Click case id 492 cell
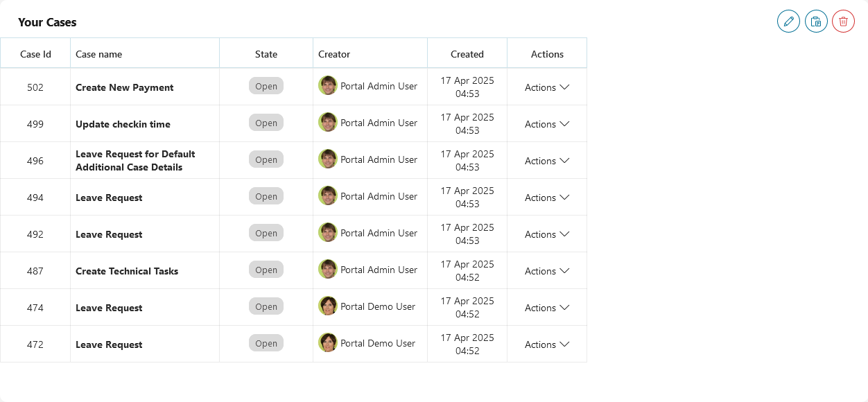Image resolution: width=868 pixels, height=402 pixels. (x=35, y=234)
